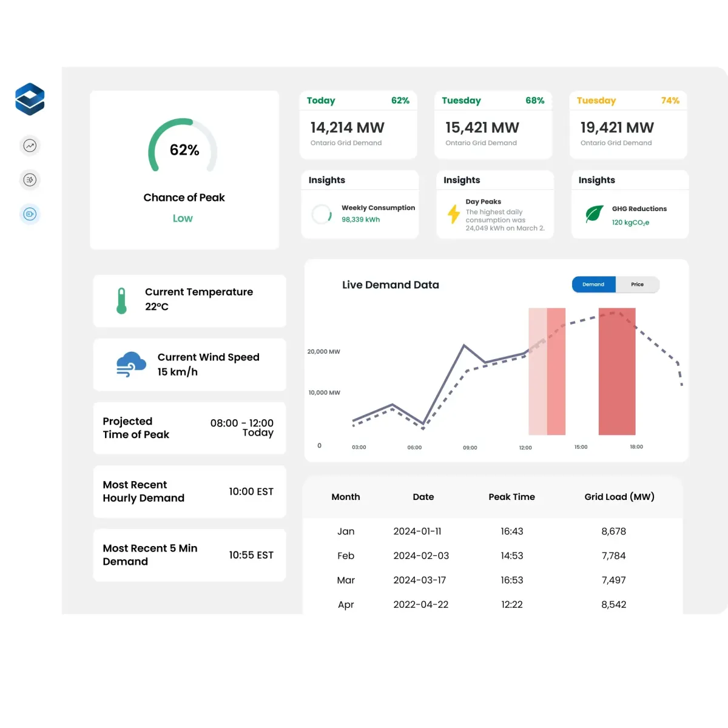Open the trends analytics view in the sidebar
Image resolution: width=728 pixels, height=728 pixels.
(x=30, y=146)
